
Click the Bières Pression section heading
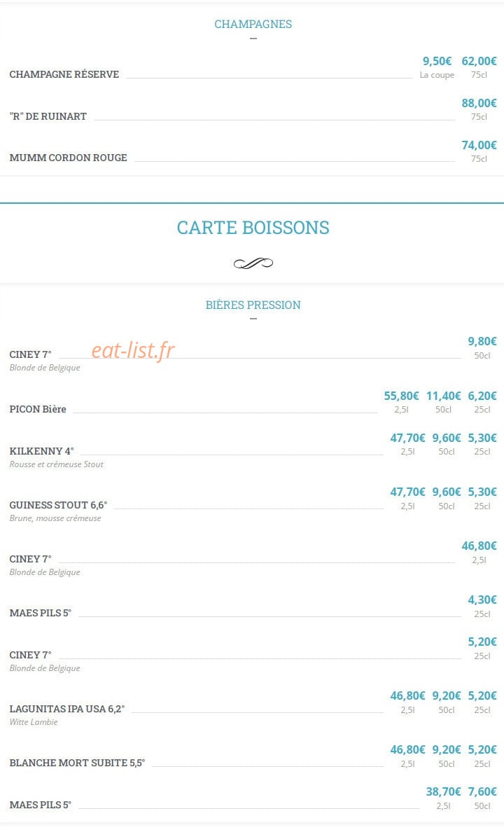coord(253,305)
